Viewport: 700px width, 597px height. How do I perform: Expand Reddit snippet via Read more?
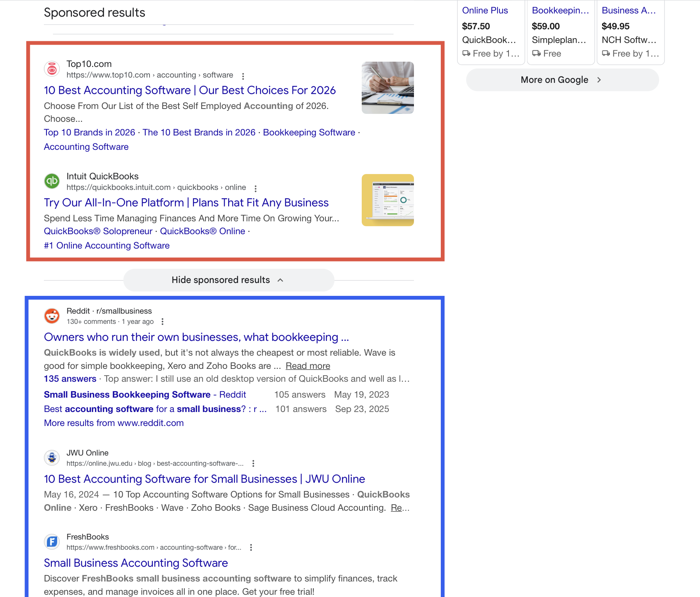(308, 366)
